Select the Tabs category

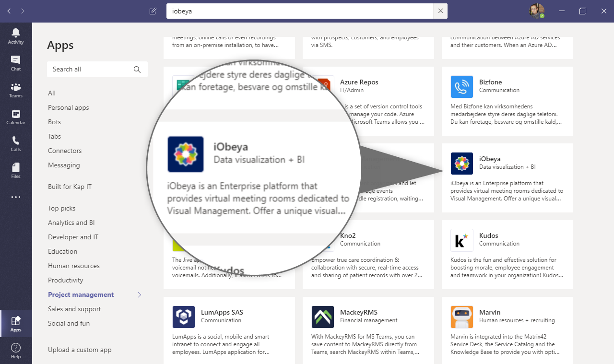[54, 136]
